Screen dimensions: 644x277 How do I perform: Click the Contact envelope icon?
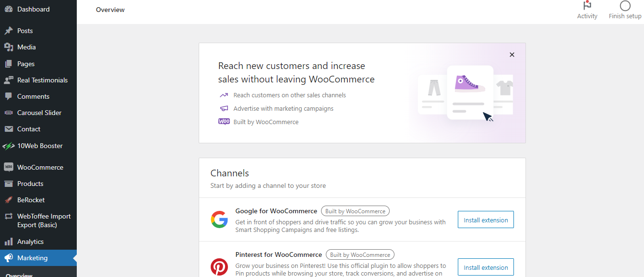pos(9,129)
